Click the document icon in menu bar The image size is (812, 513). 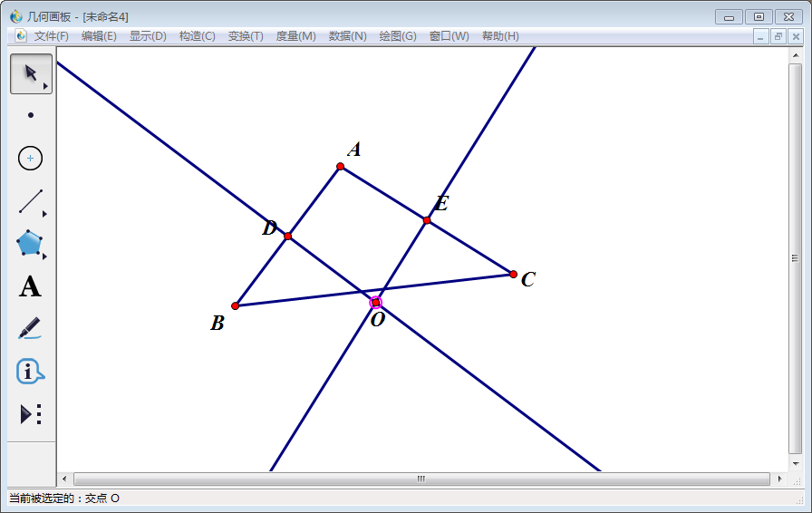(21, 35)
